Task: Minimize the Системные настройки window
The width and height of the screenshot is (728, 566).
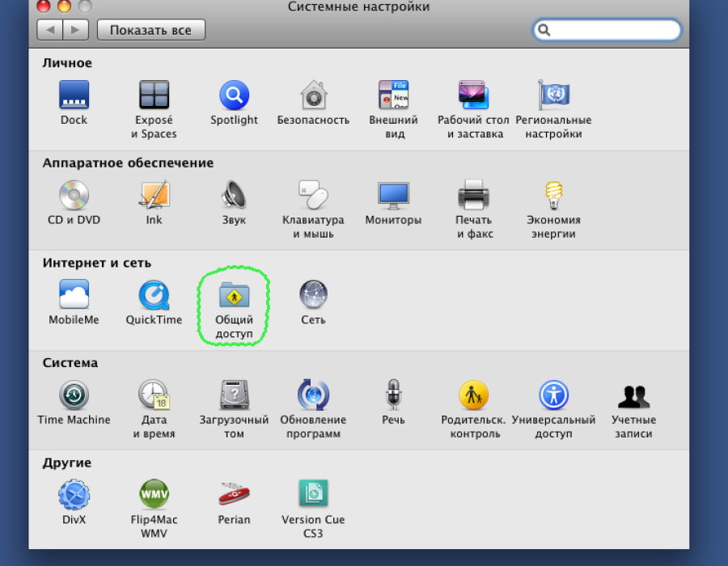Action: click(64, 6)
